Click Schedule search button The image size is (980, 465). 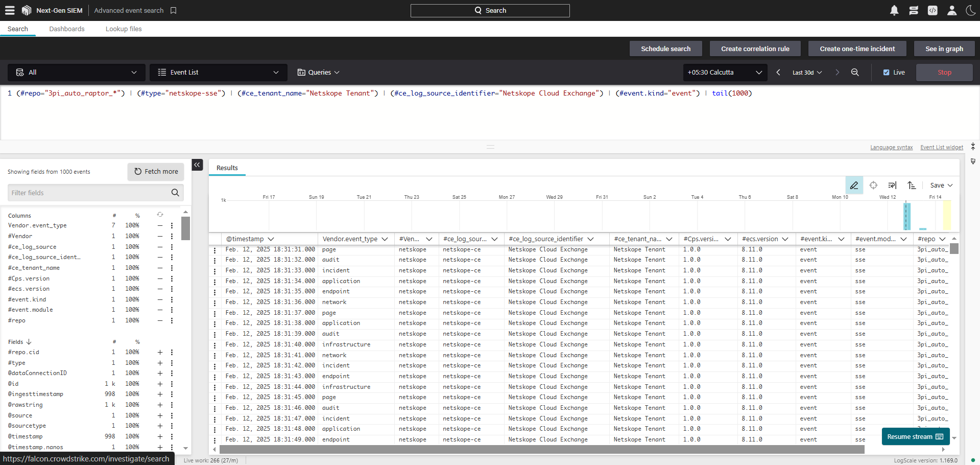coord(666,49)
